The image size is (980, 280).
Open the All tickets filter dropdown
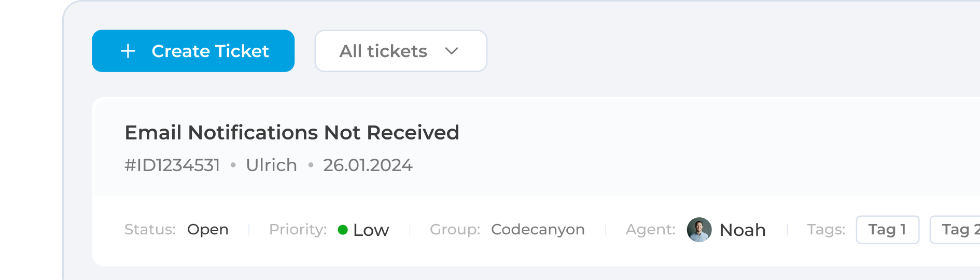click(384, 51)
